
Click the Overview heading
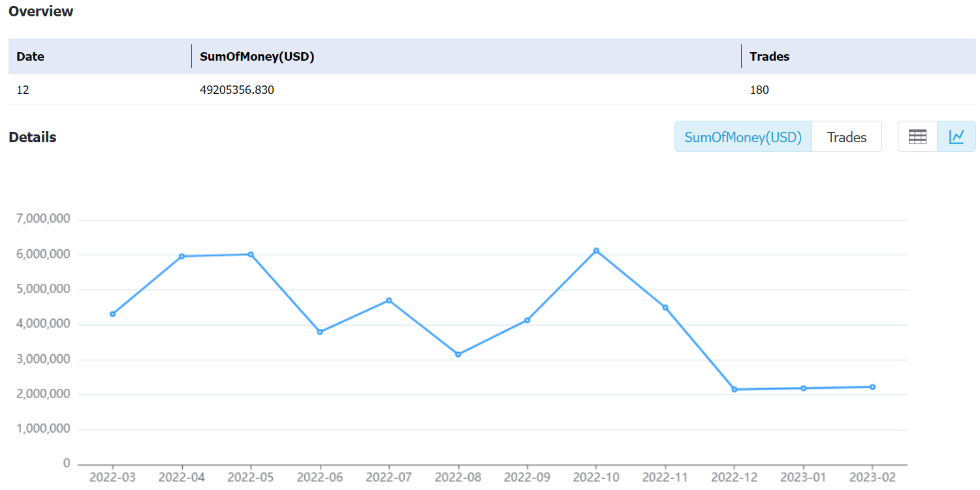41,11
